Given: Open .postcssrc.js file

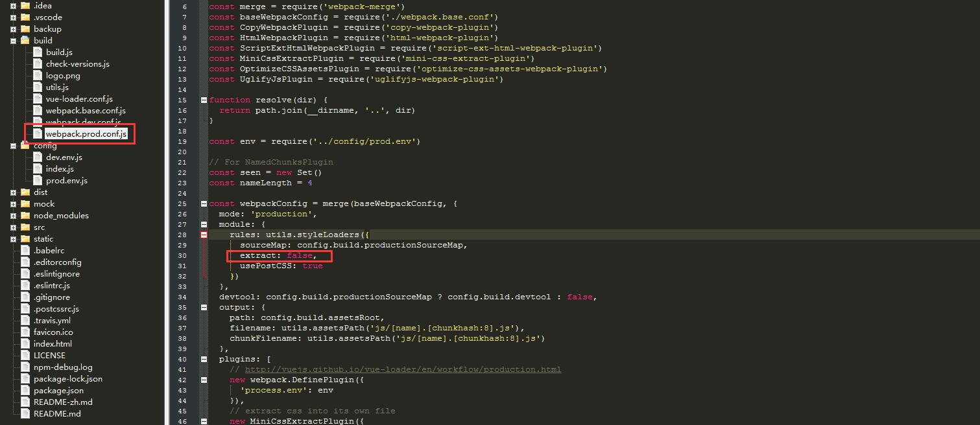Looking at the screenshot, I should coord(56,308).
